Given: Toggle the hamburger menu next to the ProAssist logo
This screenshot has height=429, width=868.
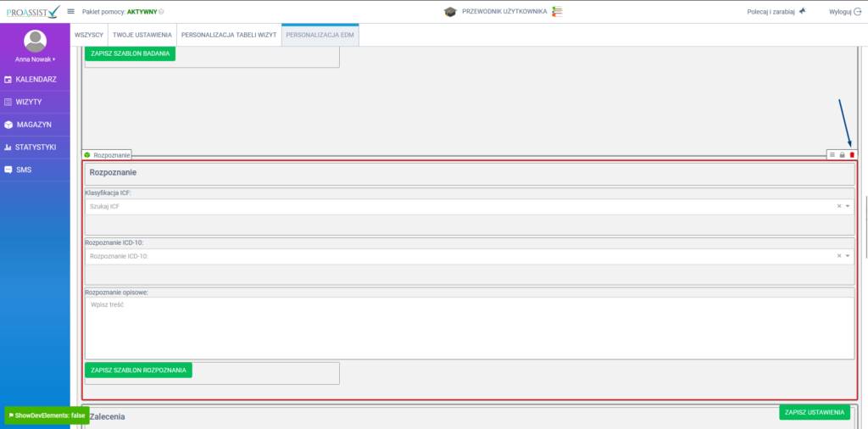Looking at the screenshot, I should click(x=71, y=12).
